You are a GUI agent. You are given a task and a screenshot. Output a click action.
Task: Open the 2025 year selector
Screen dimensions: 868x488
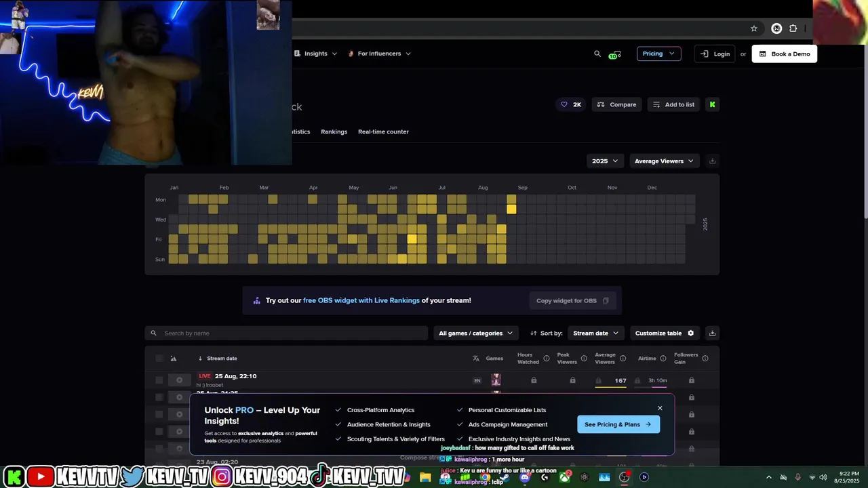click(605, 161)
